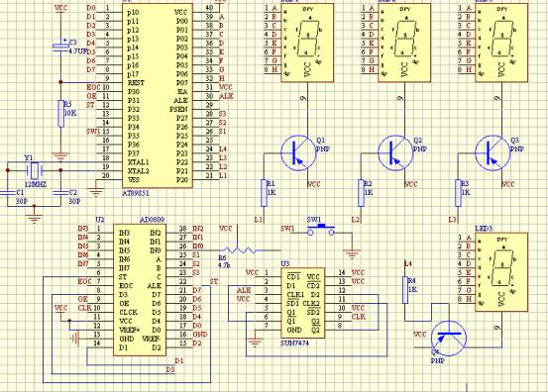This screenshot has height=392, width=548.
Task: Click the ground symbol below C1 and C2
Action: click(34, 218)
